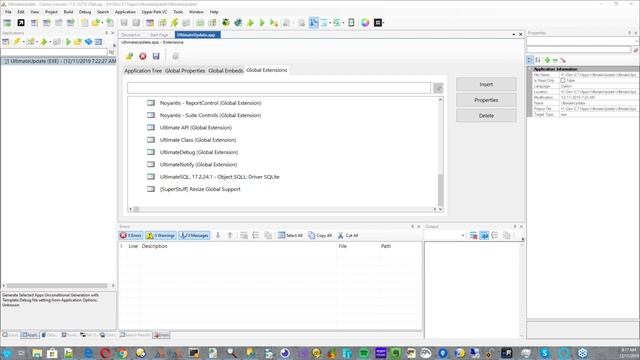The width and height of the screenshot is (640, 360).
Task: Click the Properties button
Action: [x=486, y=100]
